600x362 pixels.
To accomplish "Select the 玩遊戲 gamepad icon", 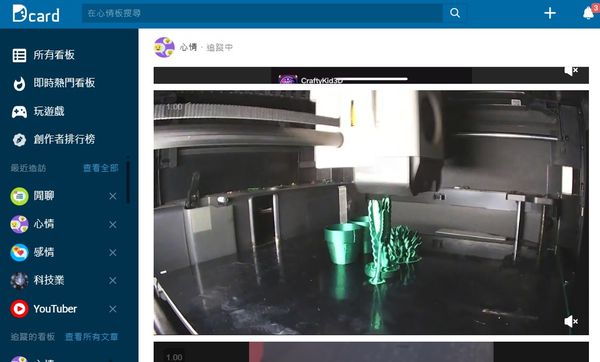I will [19, 112].
